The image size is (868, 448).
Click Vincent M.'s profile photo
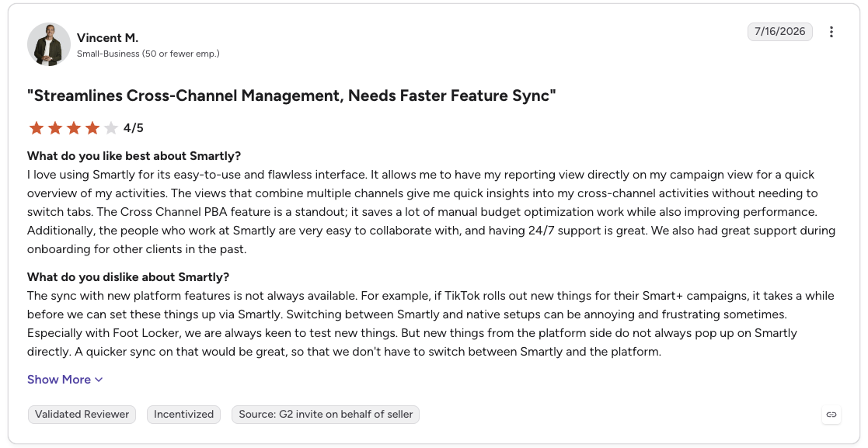point(49,44)
